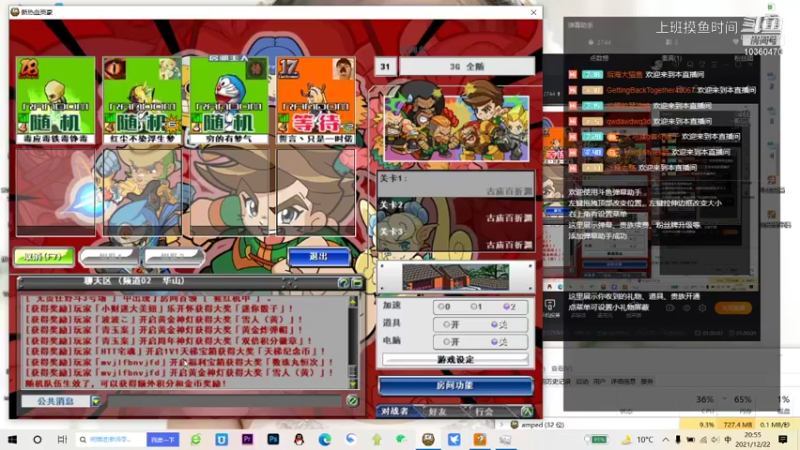Screen dimensions: 800x450
Task: Click battery percentage indicator in tray
Action: tap(596, 439)
